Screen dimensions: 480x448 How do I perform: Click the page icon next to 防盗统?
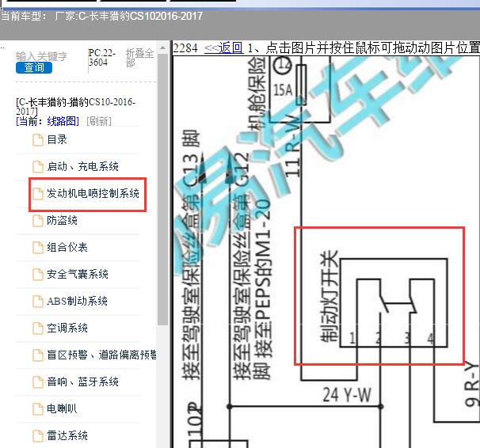click(38, 221)
